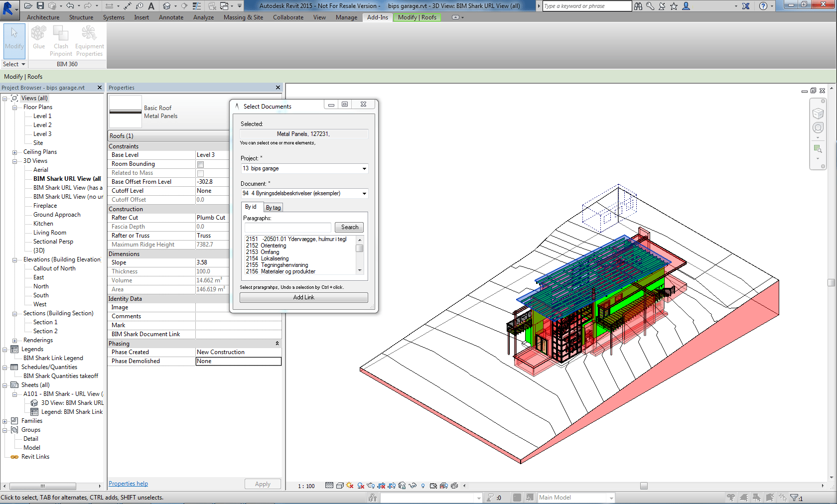The width and height of the screenshot is (837, 504).
Task: Open Equipment Properties tool
Action: [90, 41]
